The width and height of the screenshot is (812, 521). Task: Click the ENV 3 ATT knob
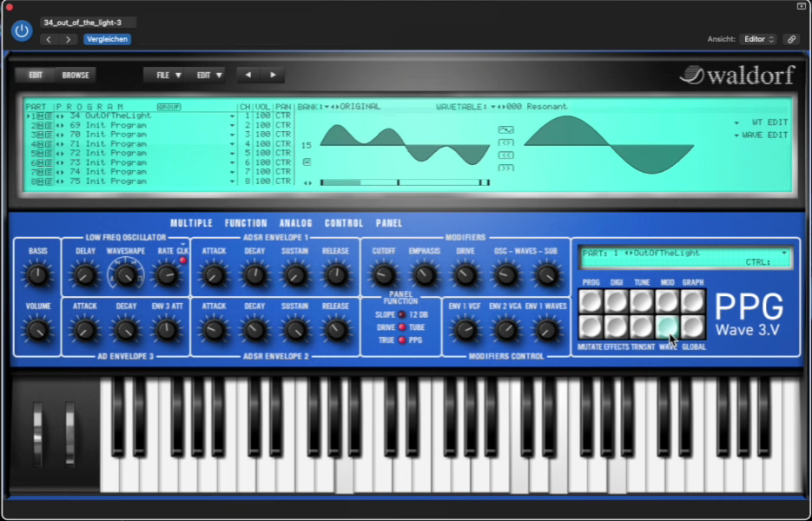(x=167, y=331)
